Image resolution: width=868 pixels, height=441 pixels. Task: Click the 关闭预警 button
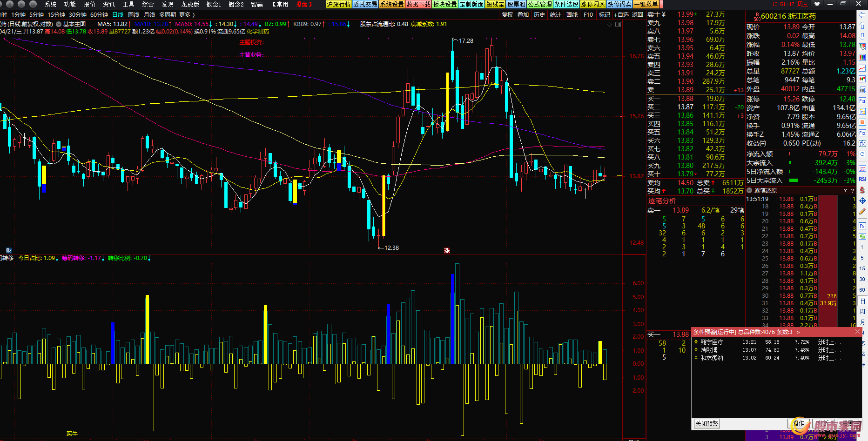pos(707,423)
